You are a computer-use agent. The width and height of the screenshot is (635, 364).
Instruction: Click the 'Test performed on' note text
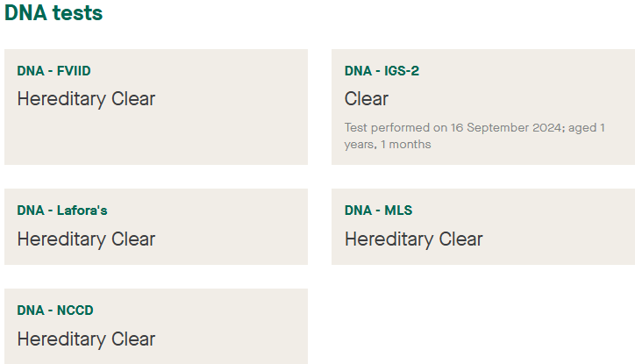tap(395, 127)
